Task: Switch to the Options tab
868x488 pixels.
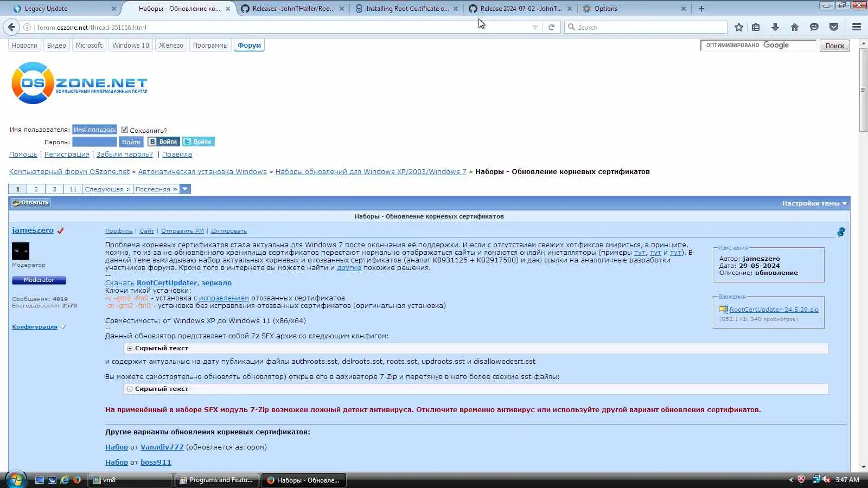Action: pos(634,9)
